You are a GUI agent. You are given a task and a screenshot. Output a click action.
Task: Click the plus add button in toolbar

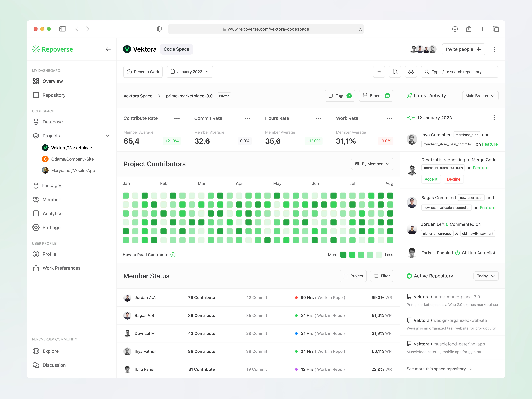[379, 72]
